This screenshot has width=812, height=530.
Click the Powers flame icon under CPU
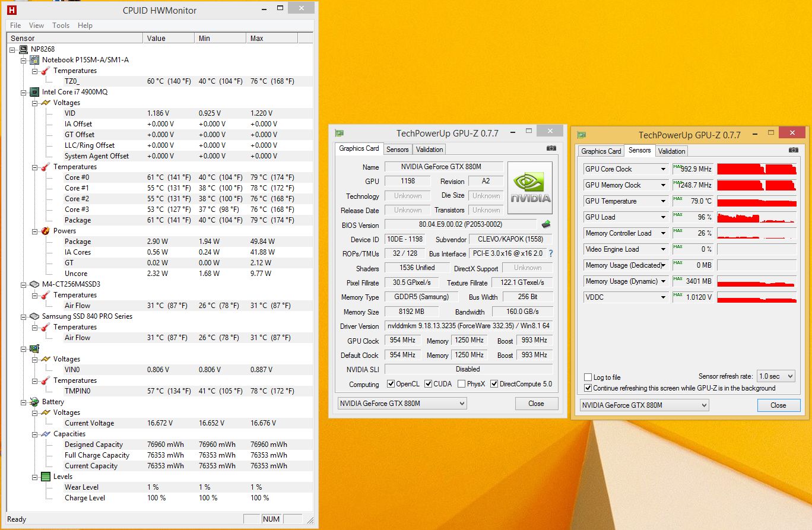click(46, 231)
